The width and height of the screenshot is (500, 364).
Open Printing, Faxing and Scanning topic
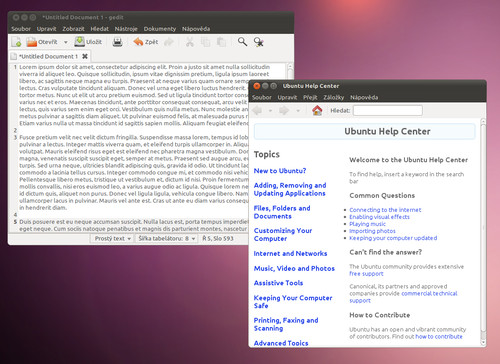[x=286, y=324]
